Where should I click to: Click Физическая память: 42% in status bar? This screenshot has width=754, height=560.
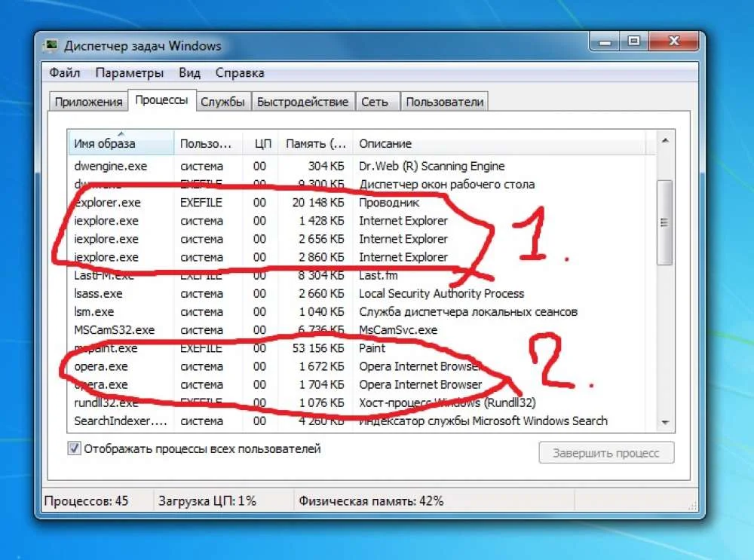pos(371,501)
